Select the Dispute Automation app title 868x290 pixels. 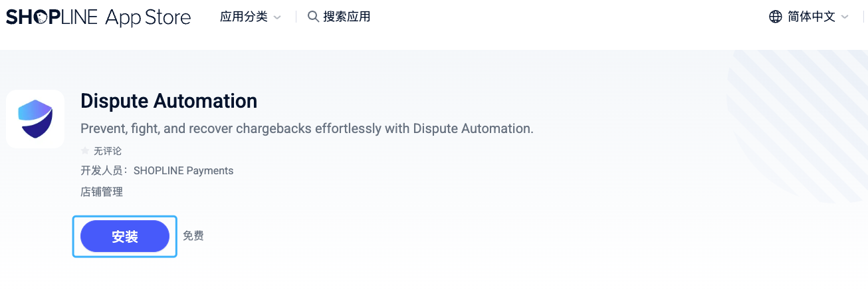[x=169, y=101]
